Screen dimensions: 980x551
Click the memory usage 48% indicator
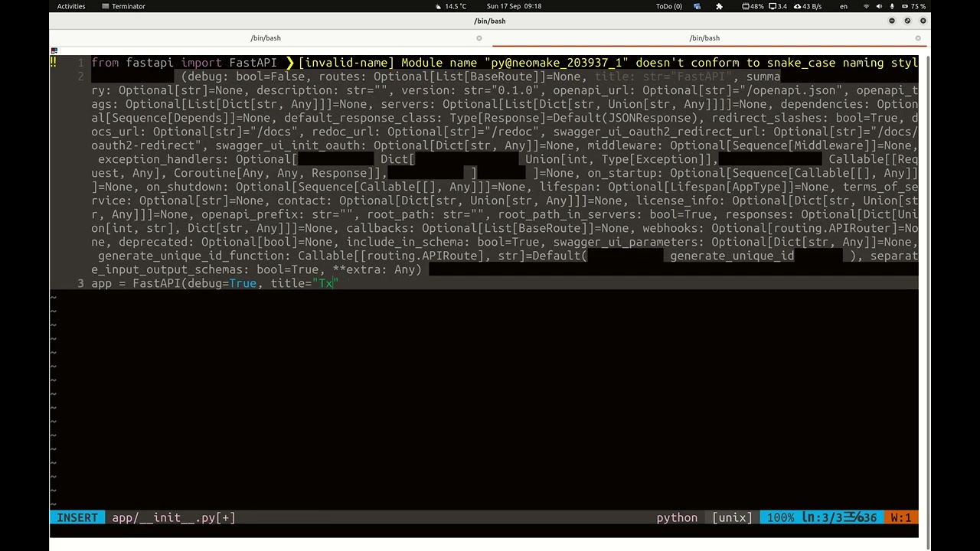(753, 6)
